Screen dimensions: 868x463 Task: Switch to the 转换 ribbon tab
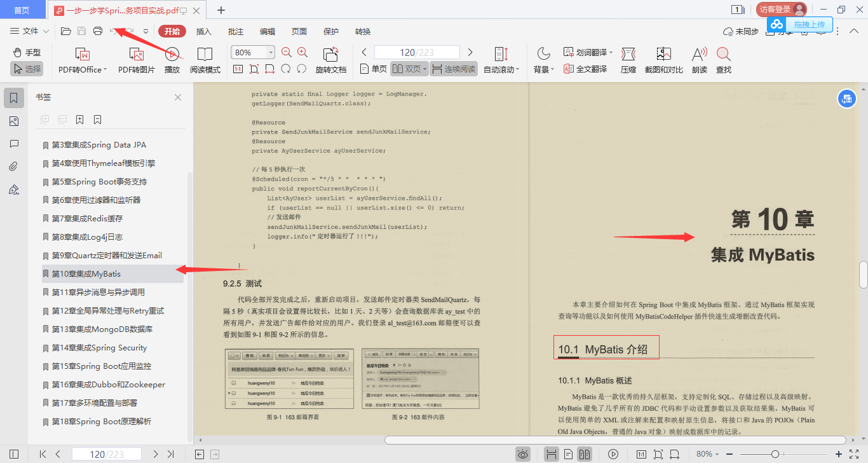click(363, 31)
